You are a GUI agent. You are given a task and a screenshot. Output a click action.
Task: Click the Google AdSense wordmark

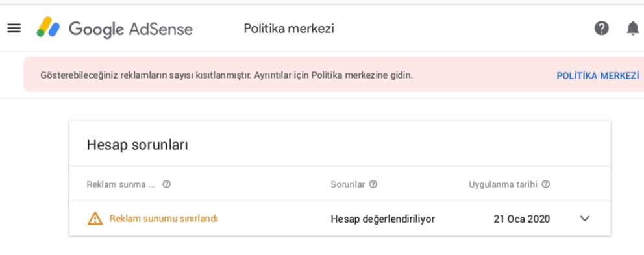[130, 29]
